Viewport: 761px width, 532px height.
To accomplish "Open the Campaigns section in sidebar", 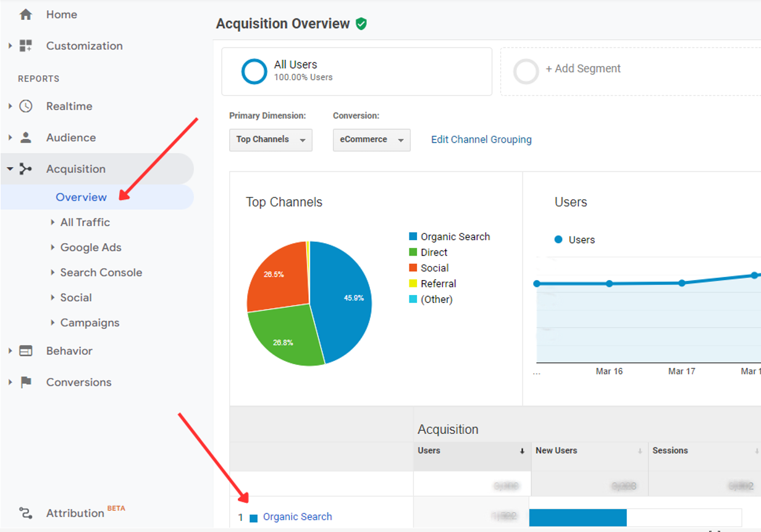I will coord(90,323).
